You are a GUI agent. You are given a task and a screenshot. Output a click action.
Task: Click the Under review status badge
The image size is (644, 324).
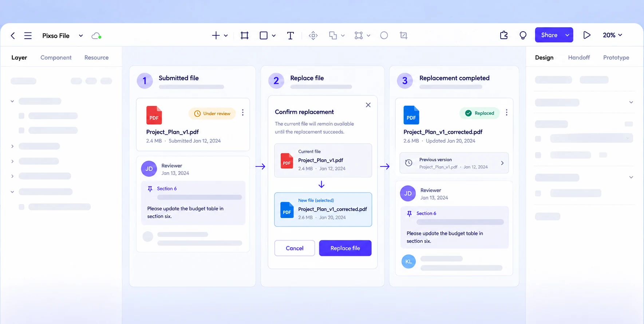click(x=212, y=113)
